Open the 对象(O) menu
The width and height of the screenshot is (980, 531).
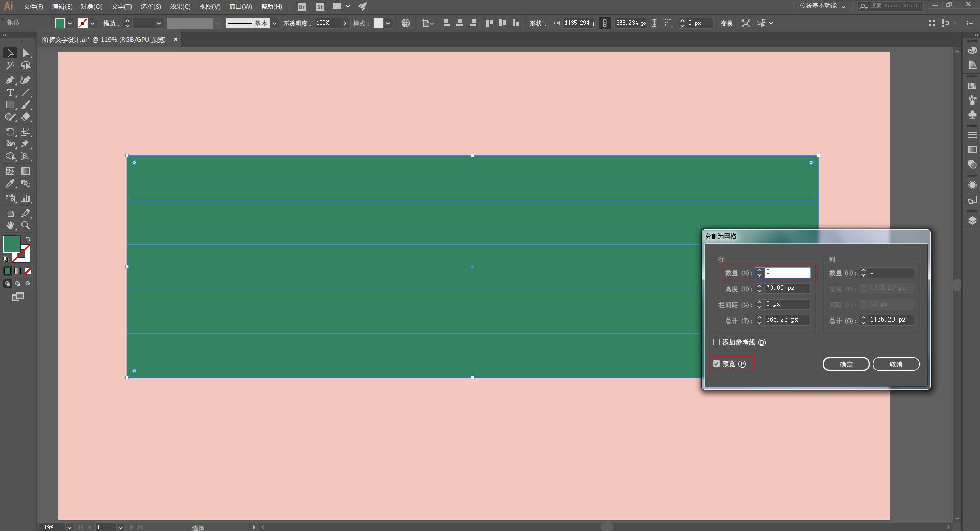tap(92, 7)
